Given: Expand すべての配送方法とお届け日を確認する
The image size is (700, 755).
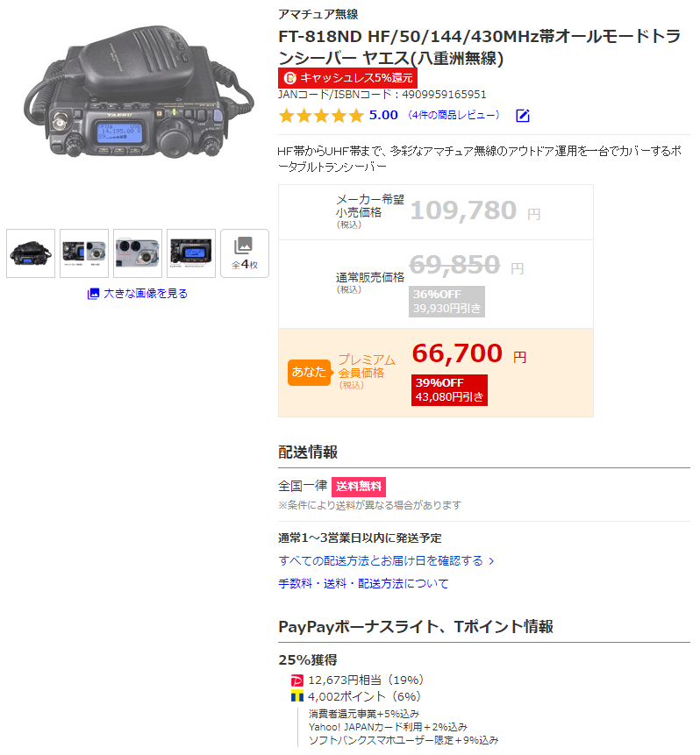Looking at the screenshot, I should coord(381,560).
